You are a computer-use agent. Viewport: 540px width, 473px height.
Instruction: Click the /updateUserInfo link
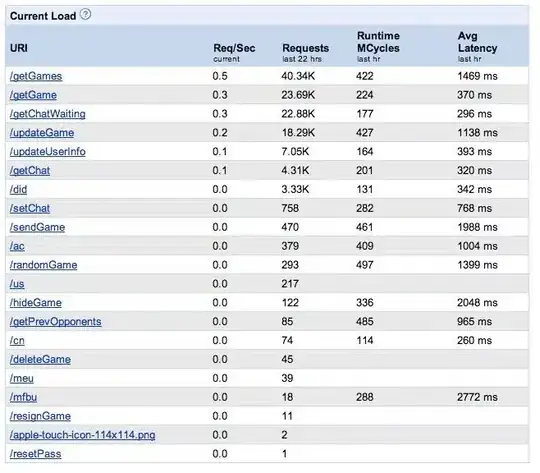(48, 152)
